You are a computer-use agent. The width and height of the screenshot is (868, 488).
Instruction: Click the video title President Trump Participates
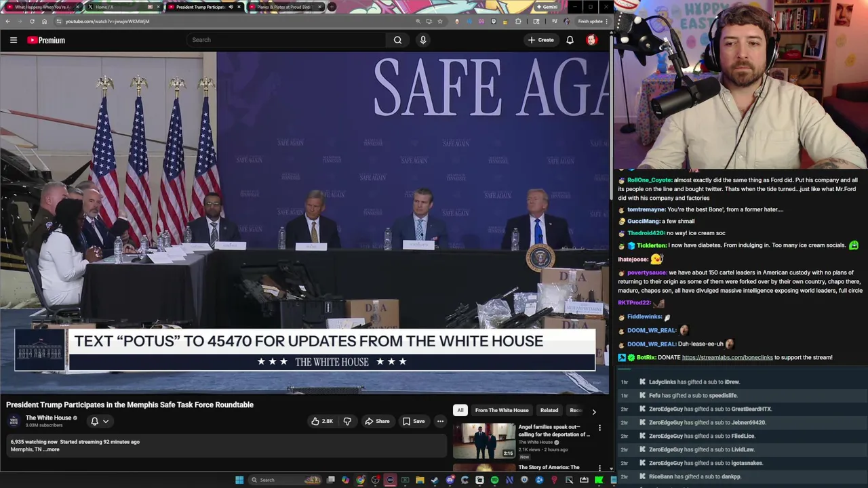130,405
